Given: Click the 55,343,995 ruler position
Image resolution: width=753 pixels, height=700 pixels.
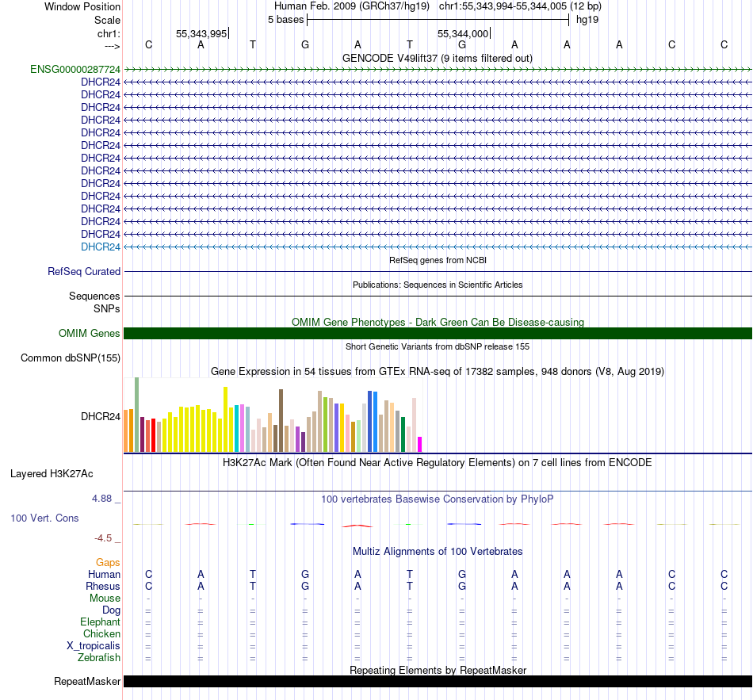Looking at the screenshot, I should 201,33.
